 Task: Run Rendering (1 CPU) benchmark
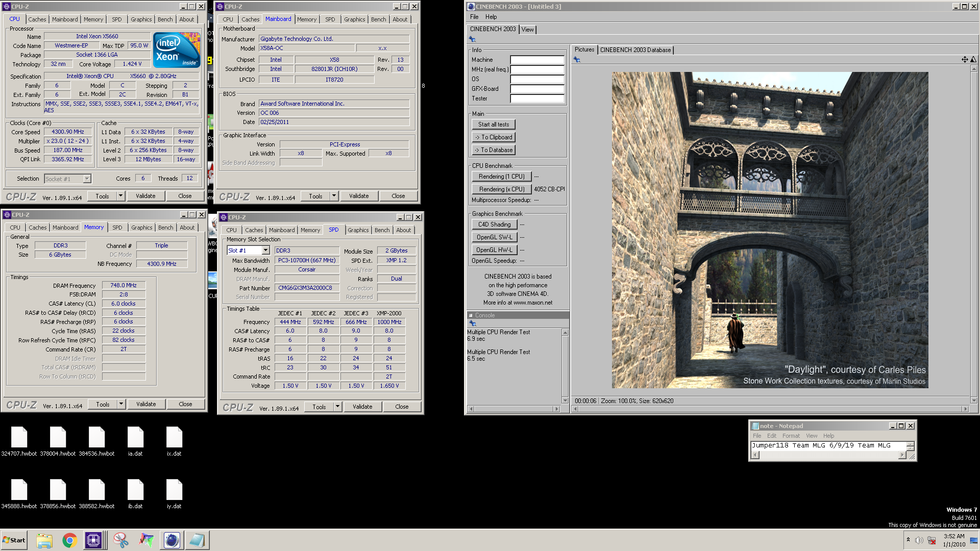(x=502, y=177)
